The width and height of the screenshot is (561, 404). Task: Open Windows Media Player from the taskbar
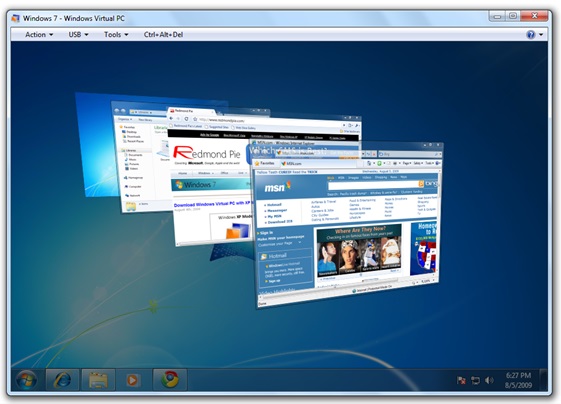[132, 380]
